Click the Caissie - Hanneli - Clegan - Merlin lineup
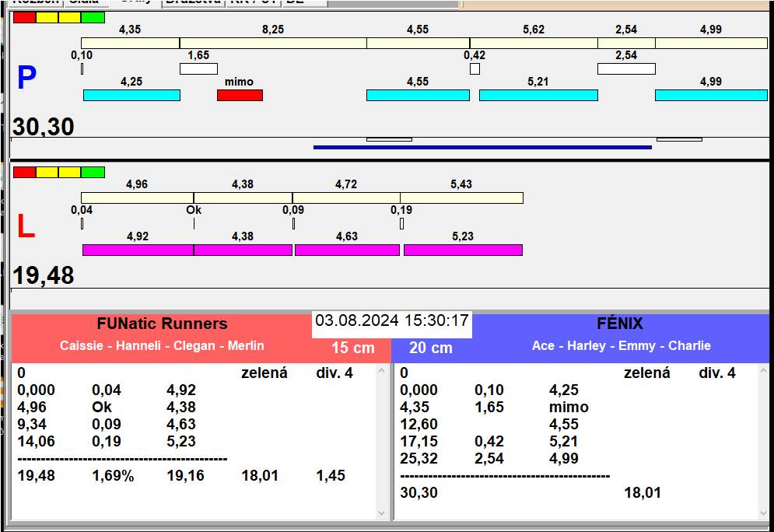The width and height of the screenshot is (774, 532). (x=162, y=345)
